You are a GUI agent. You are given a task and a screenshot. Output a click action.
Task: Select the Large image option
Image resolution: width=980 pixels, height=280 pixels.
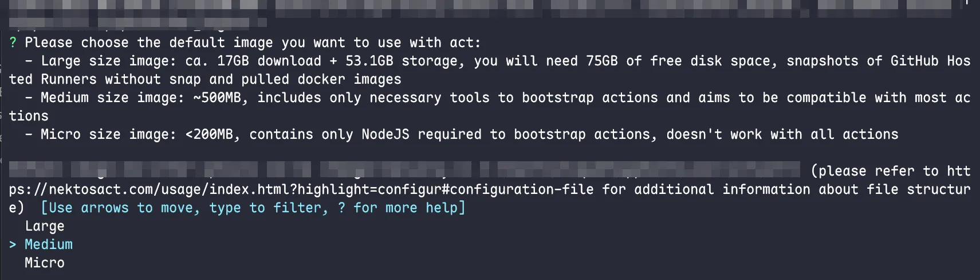coord(44,226)
